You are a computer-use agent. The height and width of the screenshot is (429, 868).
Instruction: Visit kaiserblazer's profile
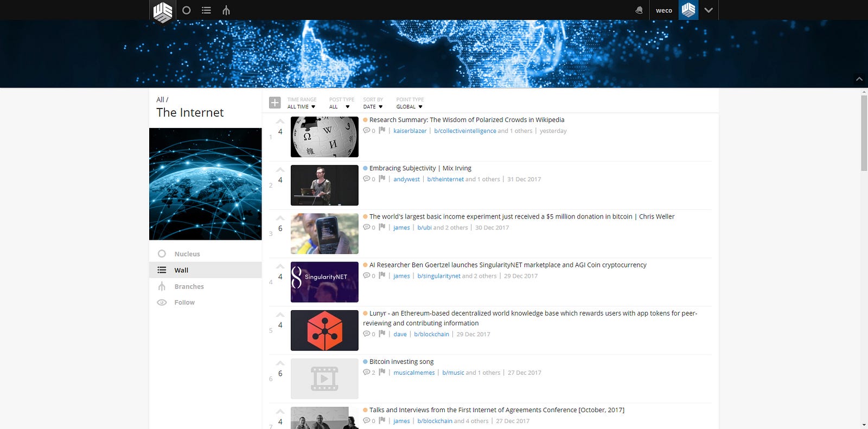tap(410, 131)
